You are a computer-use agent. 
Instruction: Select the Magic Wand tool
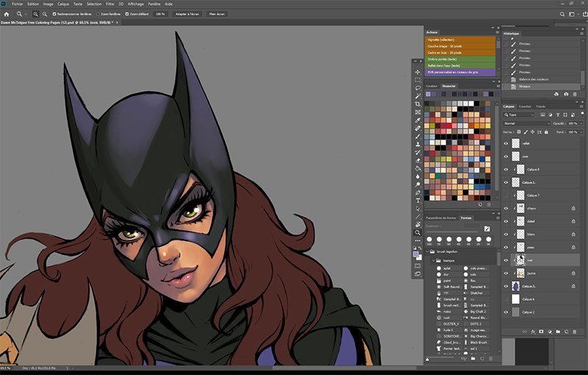point(417,96)
